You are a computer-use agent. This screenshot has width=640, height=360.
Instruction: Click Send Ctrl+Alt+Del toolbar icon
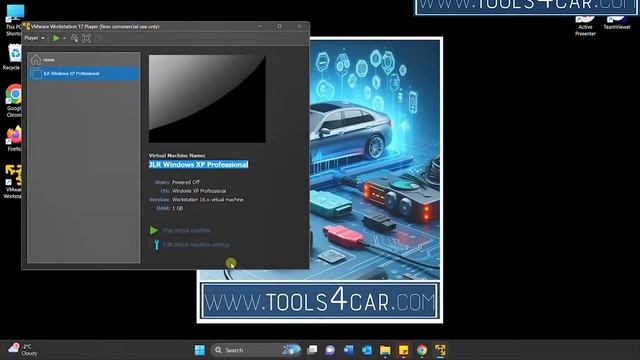75,38
